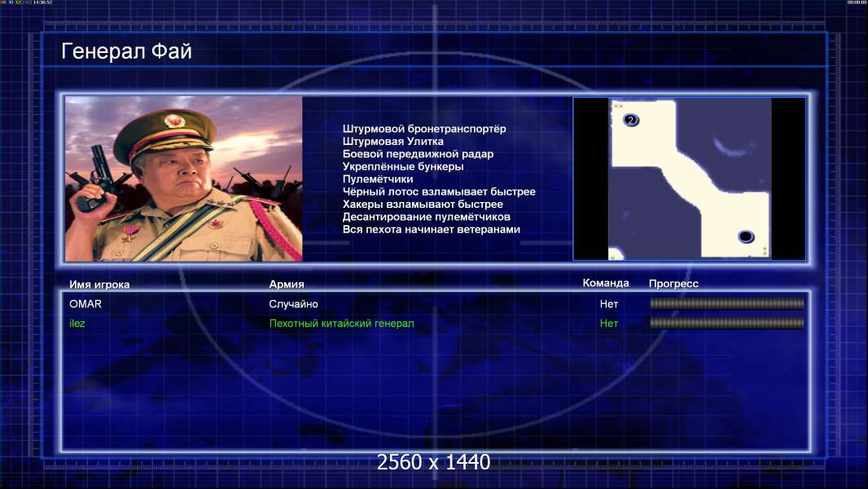Click 'Чёрный лотос взламывает быстрее' line
The image size is (868, 489).
coord(438,192)
